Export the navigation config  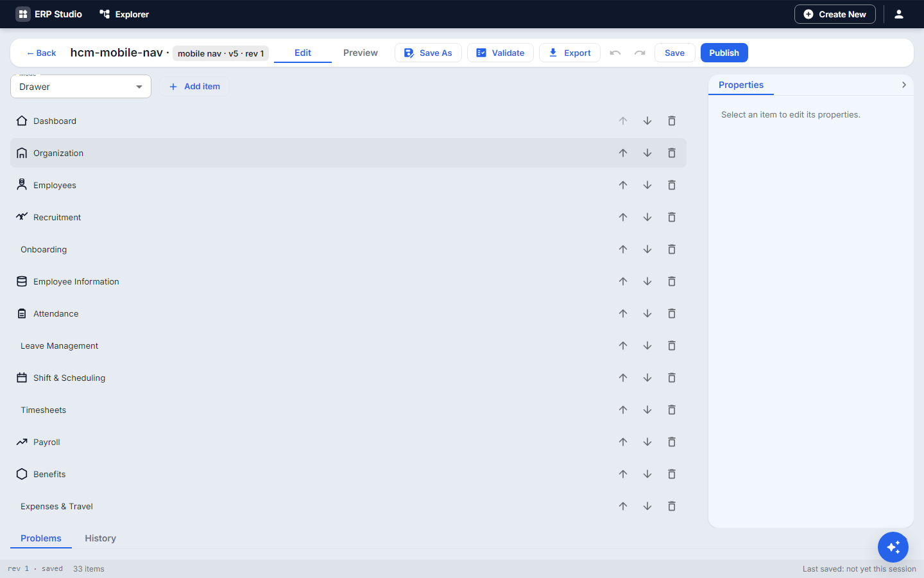click(x=570, y=53)
